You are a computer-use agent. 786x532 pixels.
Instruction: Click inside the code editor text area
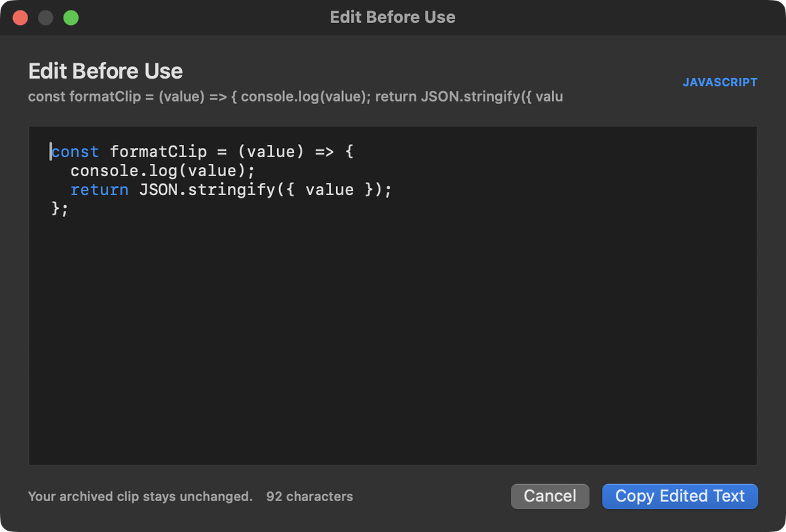coord(393,295)
